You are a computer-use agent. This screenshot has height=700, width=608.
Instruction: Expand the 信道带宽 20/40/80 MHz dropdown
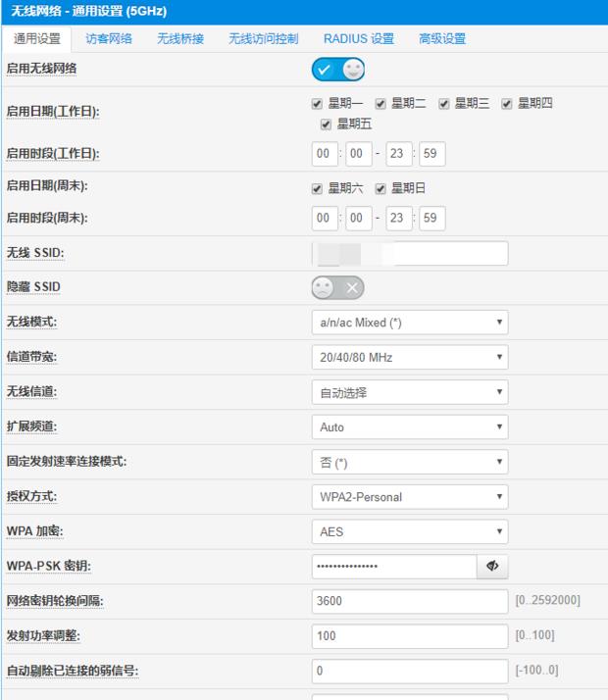click(x=410, y=358)
